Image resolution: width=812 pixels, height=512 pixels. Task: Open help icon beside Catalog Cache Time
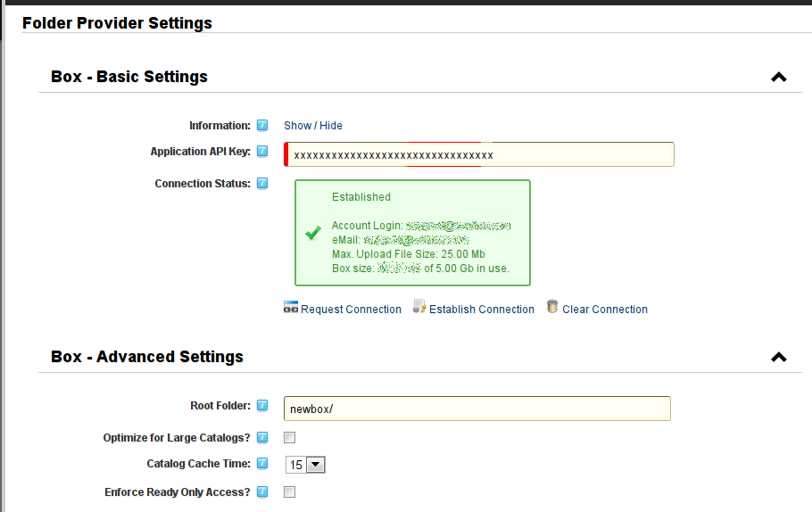[x=262, y=463]
